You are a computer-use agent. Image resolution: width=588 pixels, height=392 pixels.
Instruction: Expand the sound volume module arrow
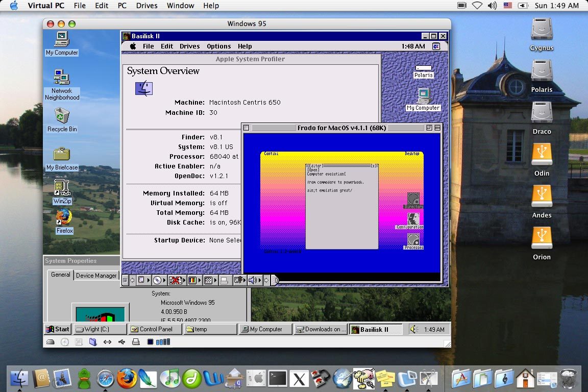(259, 280)
